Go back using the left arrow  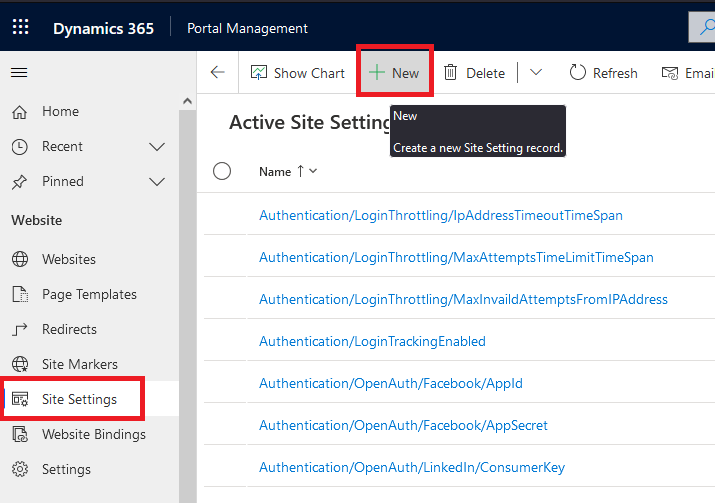[x=218, y=73]
